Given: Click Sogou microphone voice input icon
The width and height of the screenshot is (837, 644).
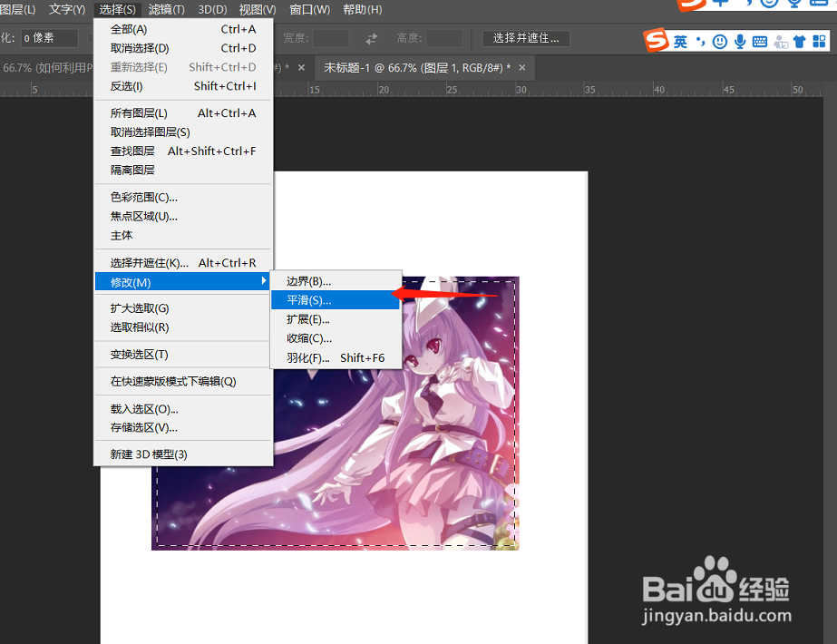Looking at the screenshot, I should [x=740, y=42].
